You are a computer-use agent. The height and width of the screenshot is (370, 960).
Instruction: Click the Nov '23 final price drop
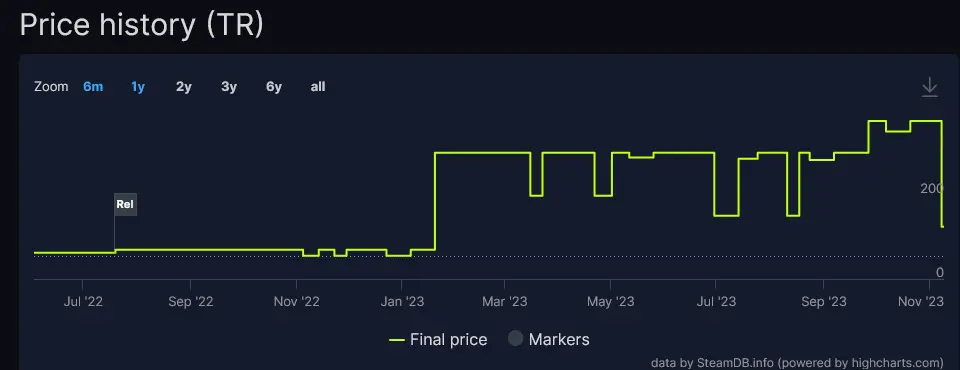(941, 174)
